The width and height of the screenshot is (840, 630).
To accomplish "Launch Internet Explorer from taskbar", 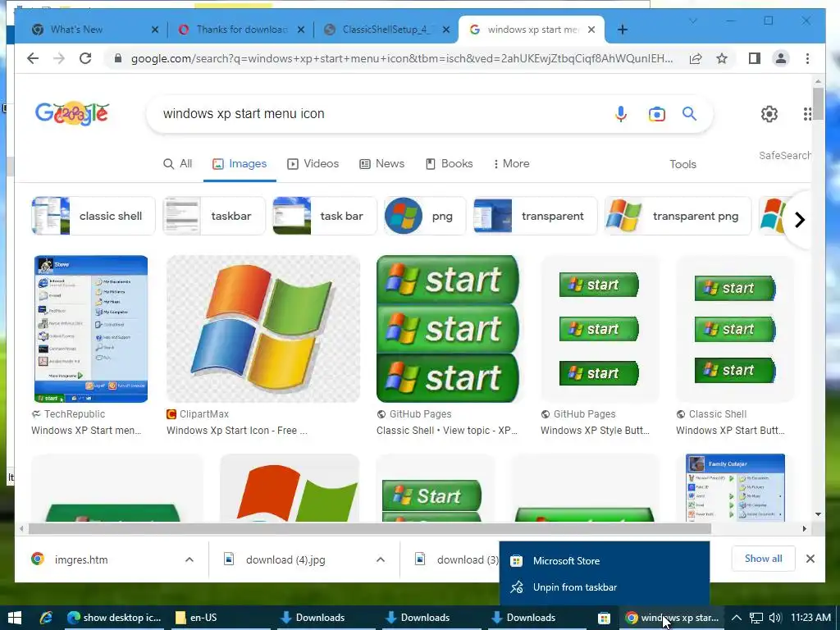I will click(x=46, y=618).
